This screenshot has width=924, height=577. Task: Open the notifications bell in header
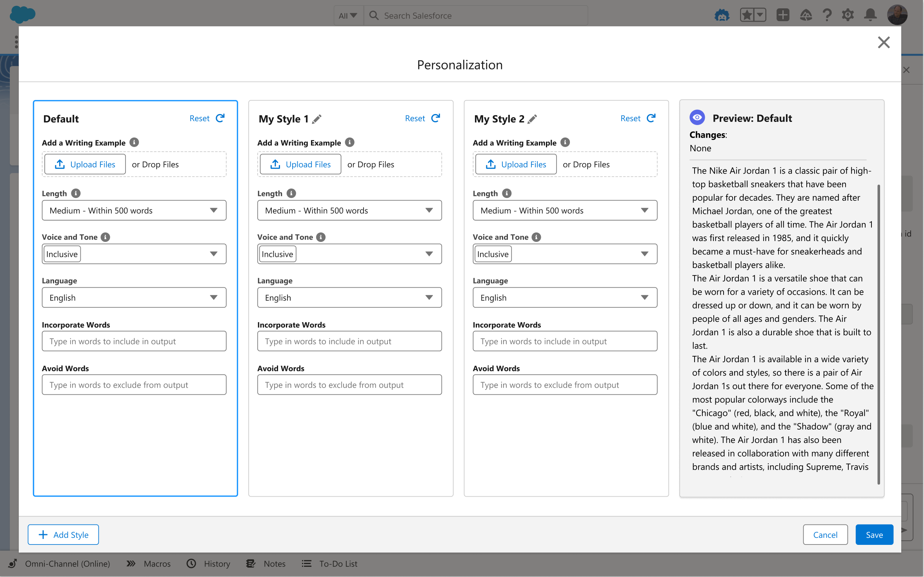870,15
